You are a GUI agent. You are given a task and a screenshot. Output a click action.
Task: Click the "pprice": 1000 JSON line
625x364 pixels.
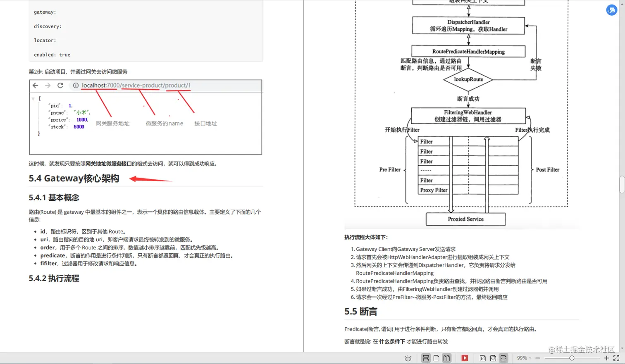[68, 120]
